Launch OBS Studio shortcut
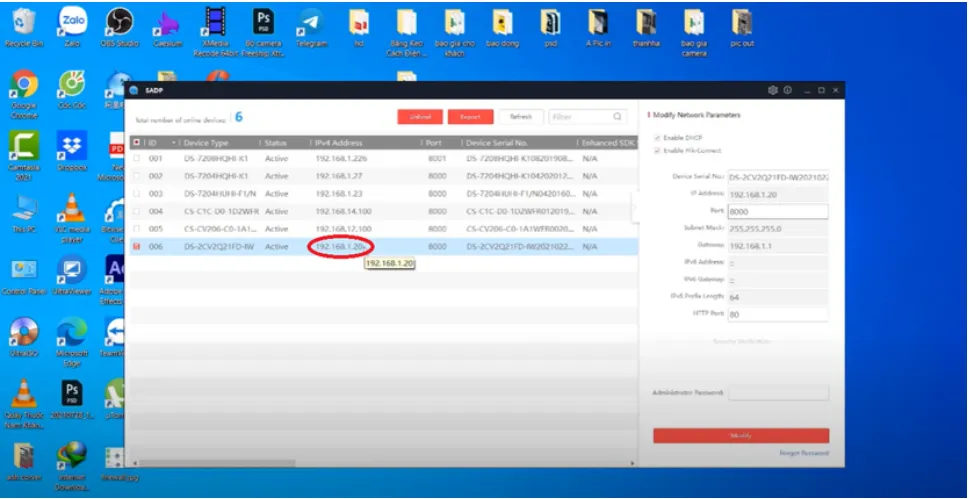969x499 pixels. [x=119, y=28]
